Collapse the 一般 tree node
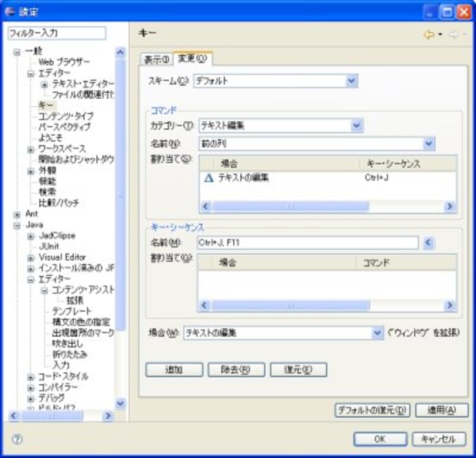The image size is (476, 458). tap(17, 52)
